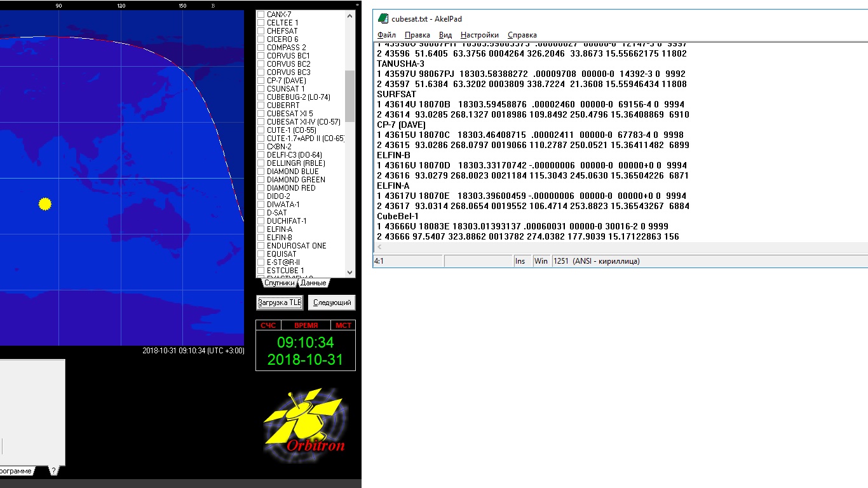Open the Вид menu
Image resolution: width=868 pixels, height=488 pixels.
(445, 35)
